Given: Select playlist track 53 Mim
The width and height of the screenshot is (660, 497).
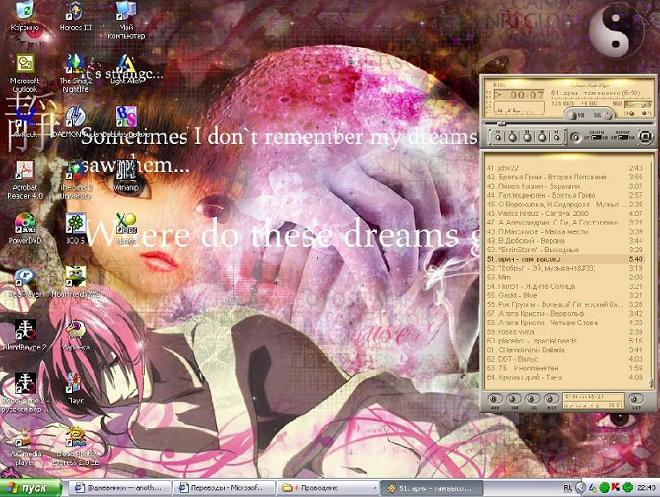Looking at the screenshot, I should pos(564,277).
